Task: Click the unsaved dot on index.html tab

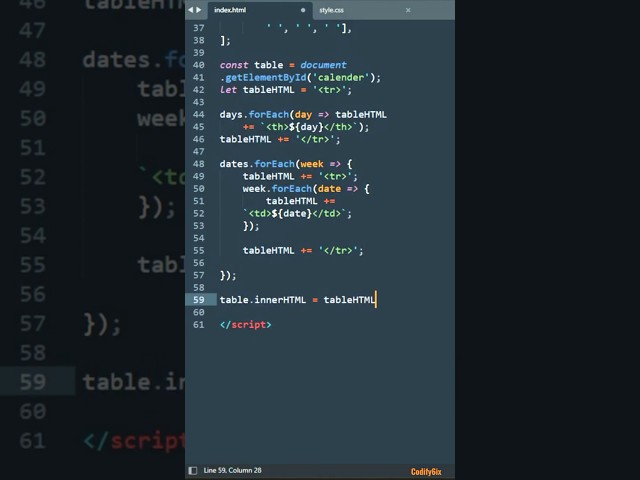Action: (303, 10)
